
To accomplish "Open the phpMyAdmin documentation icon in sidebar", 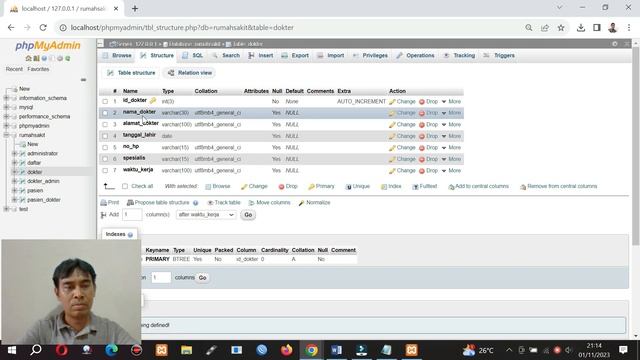I will pyautogui.click(x=44, y=58).
